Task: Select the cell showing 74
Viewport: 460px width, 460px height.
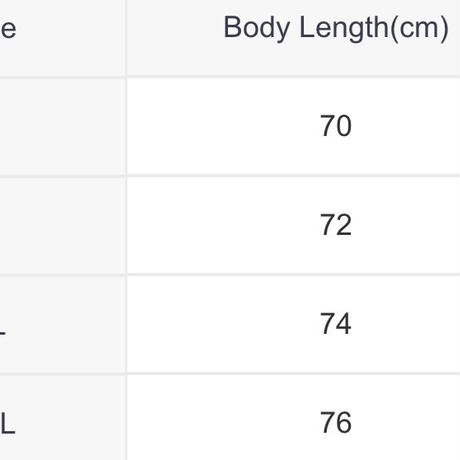Action: pos(293,324)
